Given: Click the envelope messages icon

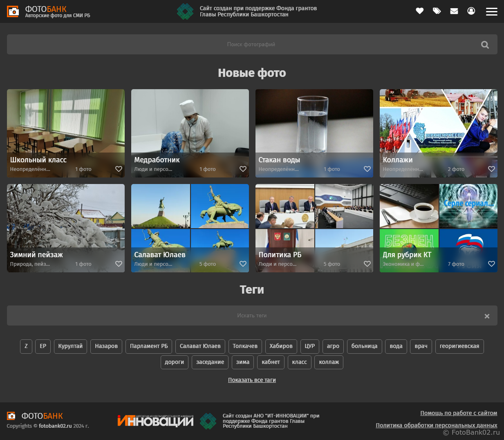Looking at the screenshot, I should (x=454, y=11).
